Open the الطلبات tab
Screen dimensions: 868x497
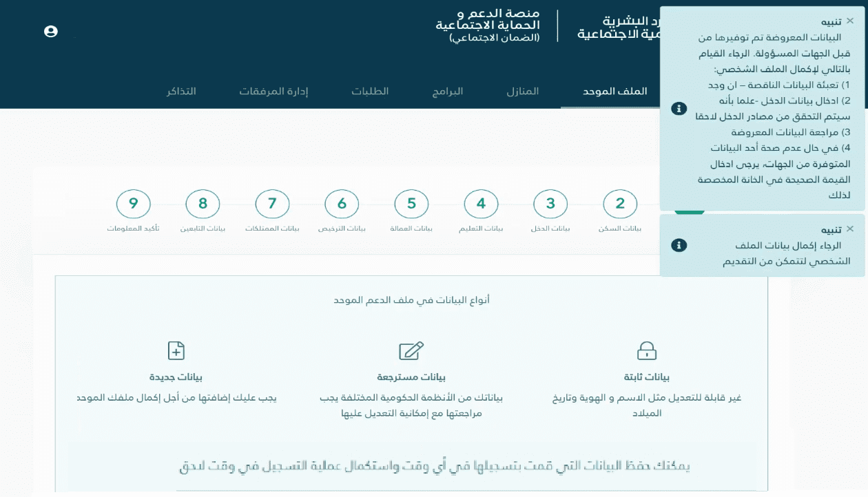tap(371, 90)
